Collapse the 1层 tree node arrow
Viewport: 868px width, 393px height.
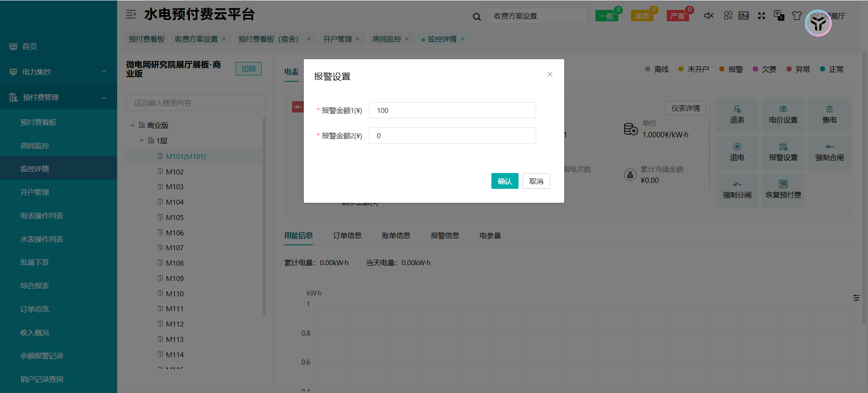[x=142, y=141]
